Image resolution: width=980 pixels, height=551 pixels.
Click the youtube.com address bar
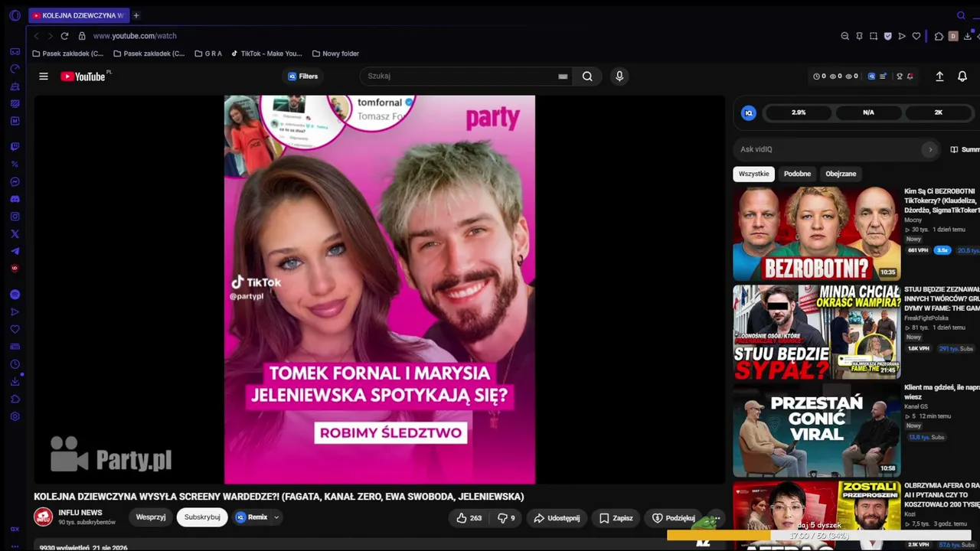(135, 36)
